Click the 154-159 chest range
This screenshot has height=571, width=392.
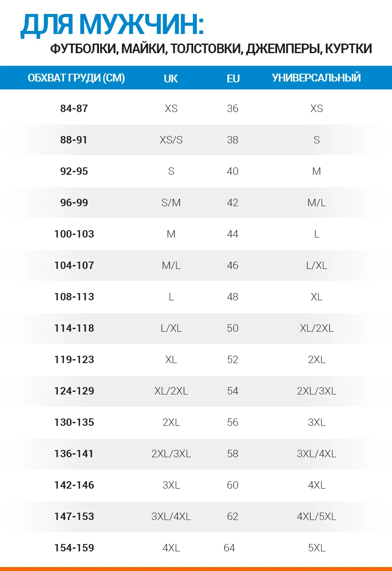(74, 548)
